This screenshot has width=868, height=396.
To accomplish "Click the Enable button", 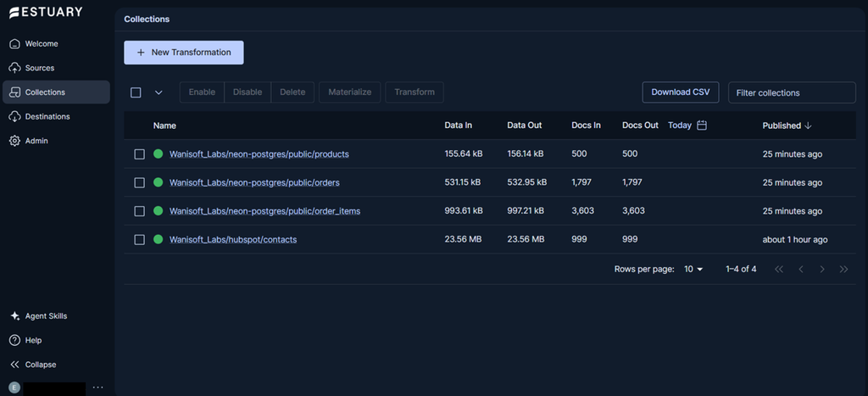I will (202, 92).
